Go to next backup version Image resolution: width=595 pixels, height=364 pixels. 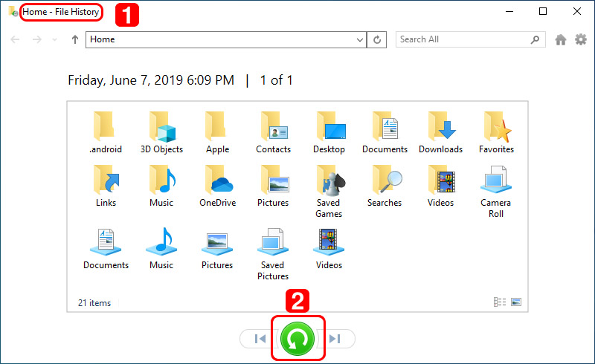335,339
